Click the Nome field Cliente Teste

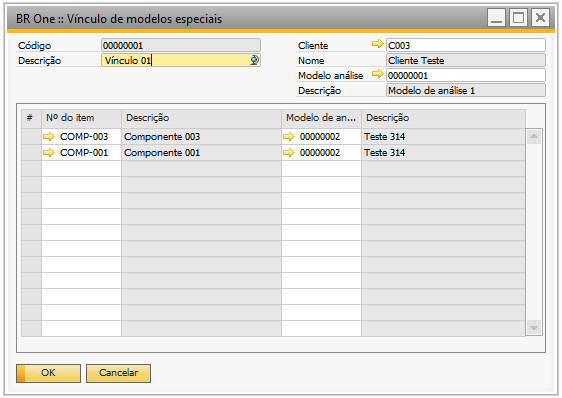[x=466, y=61]
